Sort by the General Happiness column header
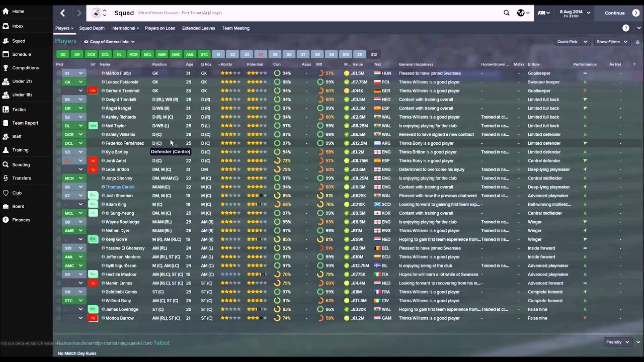644x362 pixels. click(416, 64)
